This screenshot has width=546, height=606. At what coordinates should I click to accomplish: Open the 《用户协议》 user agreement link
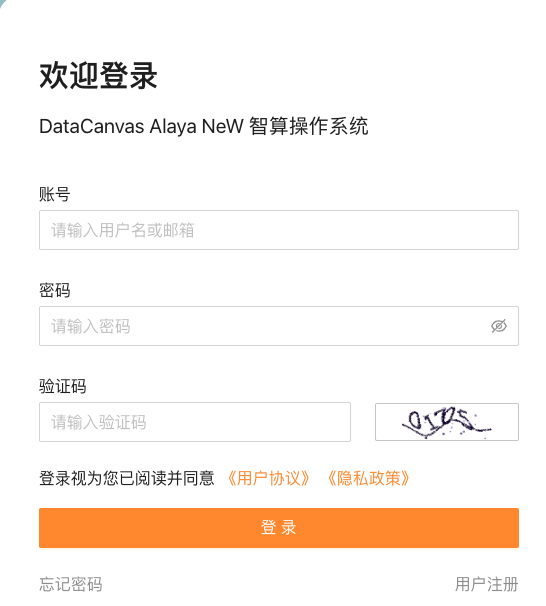pos(269,478)
